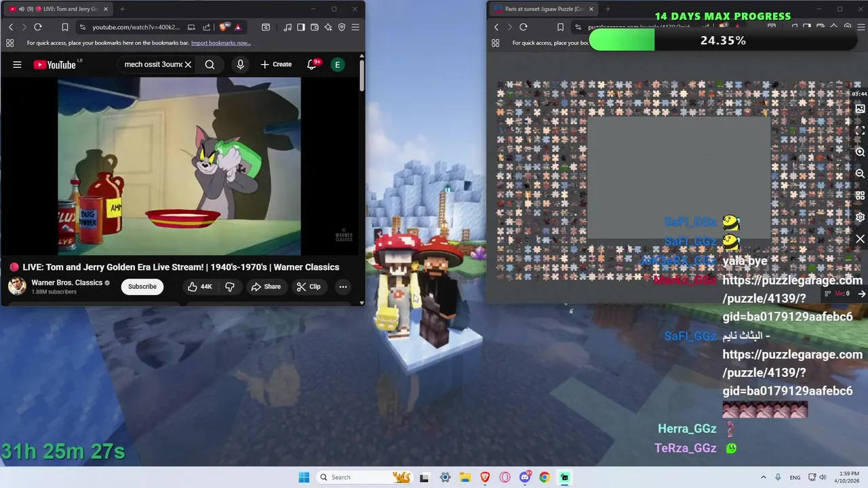Viewport: 868px width, 488px height.
Task: Show hidden system tray icons
Action: (x=763, y=477)
